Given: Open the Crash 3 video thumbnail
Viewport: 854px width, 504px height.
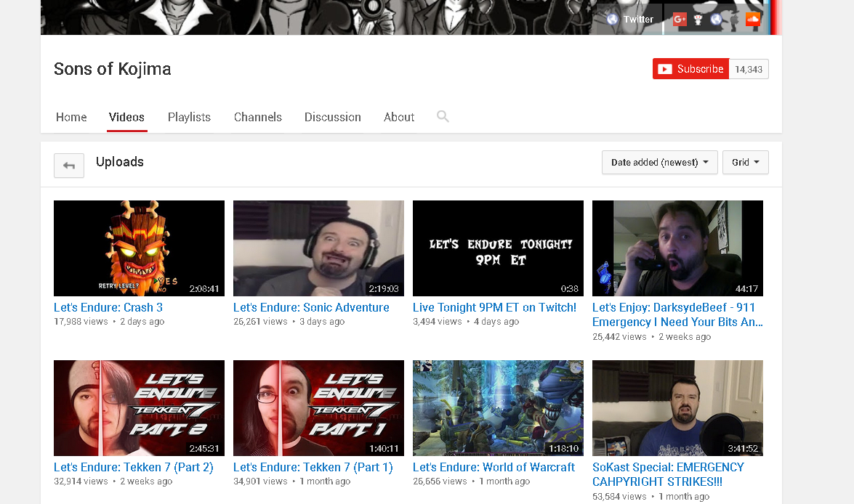Looking at the screenshot, I should (139, 248).
